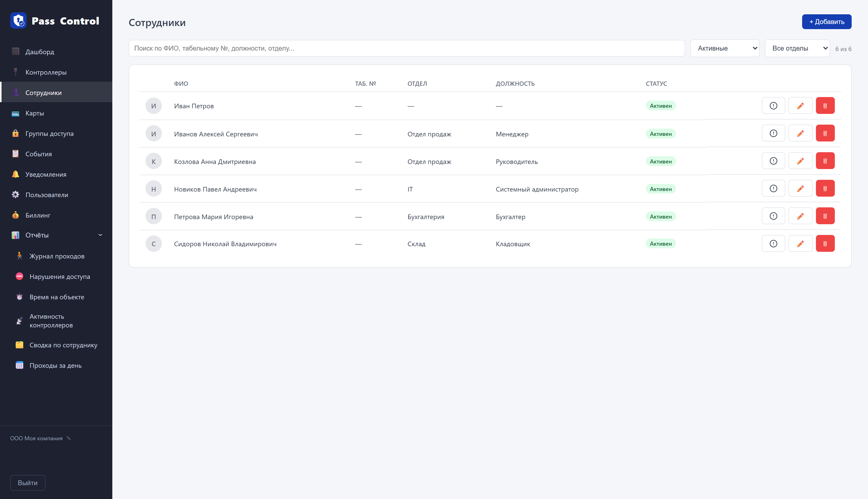Open Уведомления section
The width and height of the screenshot is (868, 499).
click(x=56, y=174)
